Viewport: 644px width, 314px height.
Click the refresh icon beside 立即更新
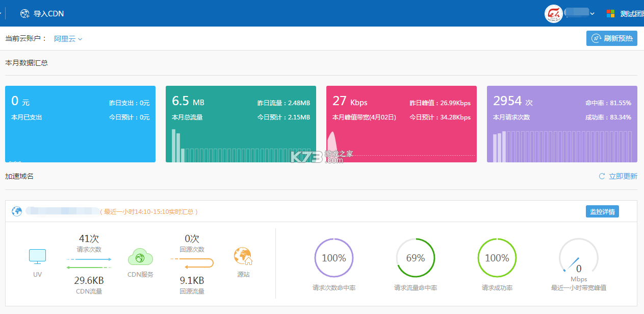pos(602,176)
